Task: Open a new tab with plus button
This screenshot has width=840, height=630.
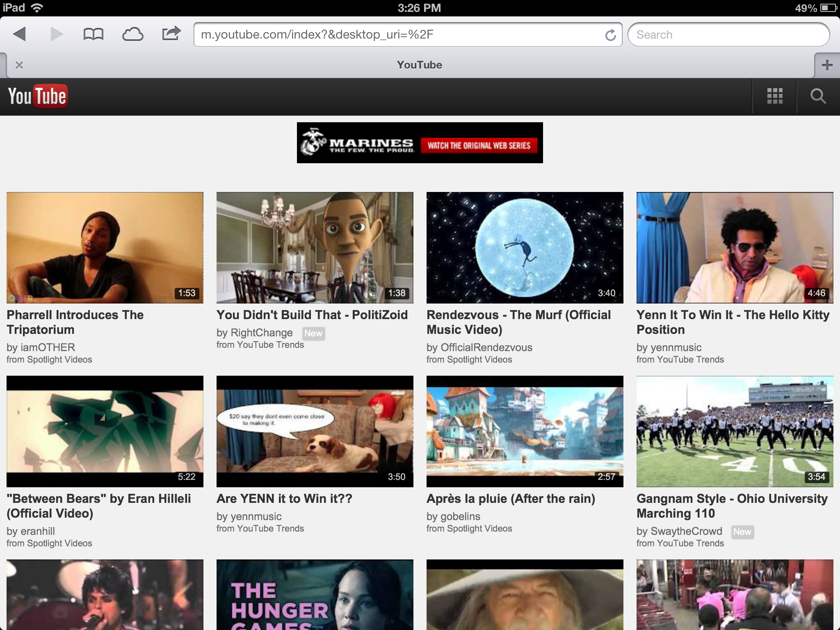Action: click(x=827, y=65)
